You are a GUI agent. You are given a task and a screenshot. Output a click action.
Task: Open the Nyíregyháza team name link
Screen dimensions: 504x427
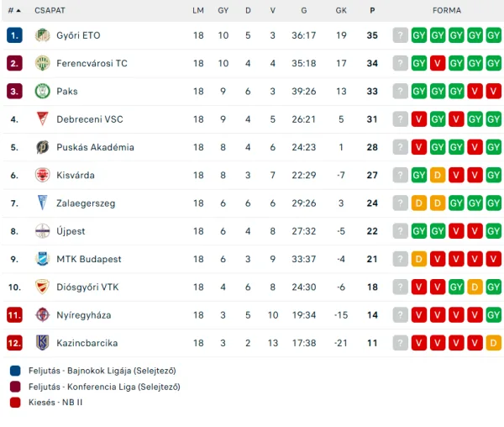click(84, 315)
